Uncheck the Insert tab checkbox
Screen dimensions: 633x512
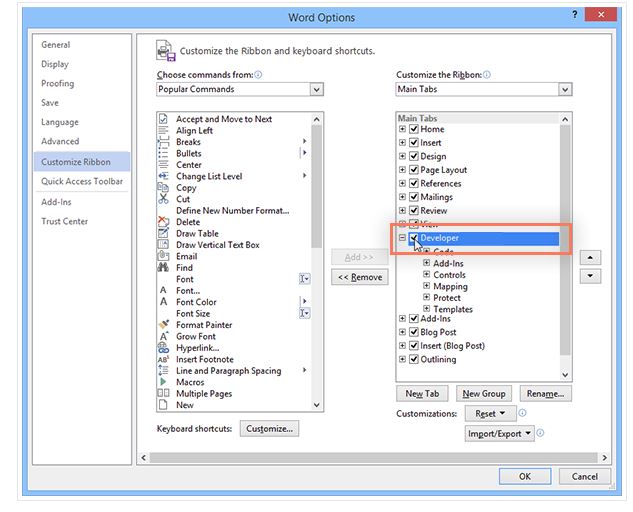tap(414, 143)
